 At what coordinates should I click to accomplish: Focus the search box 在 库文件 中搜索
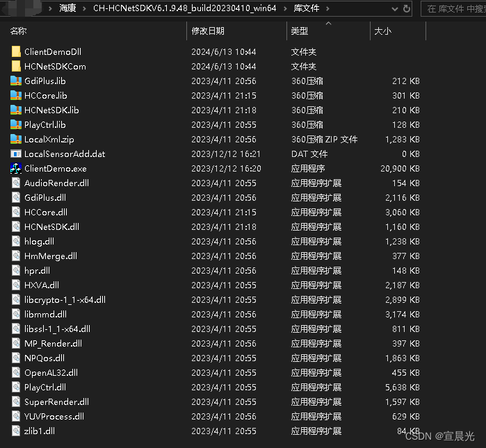(453, 9)
